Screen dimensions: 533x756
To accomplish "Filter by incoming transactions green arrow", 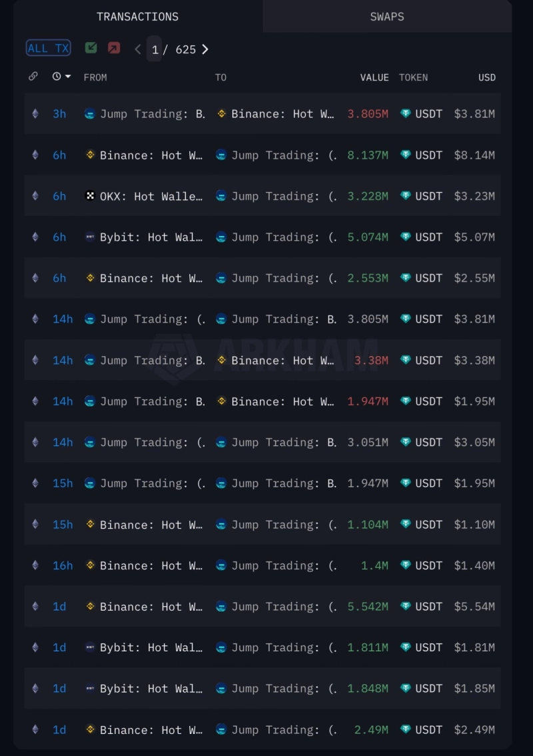I will pyautogui.click(x=91, y=48).
